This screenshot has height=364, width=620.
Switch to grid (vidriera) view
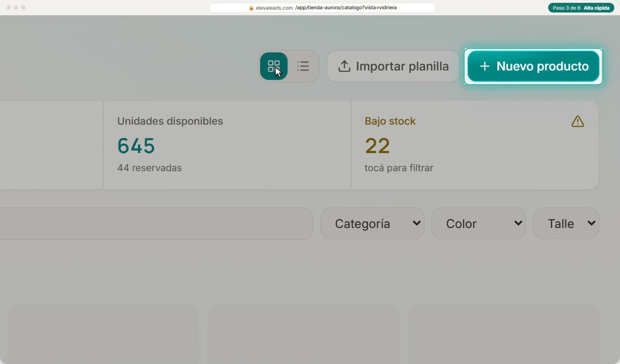[274, 66]
